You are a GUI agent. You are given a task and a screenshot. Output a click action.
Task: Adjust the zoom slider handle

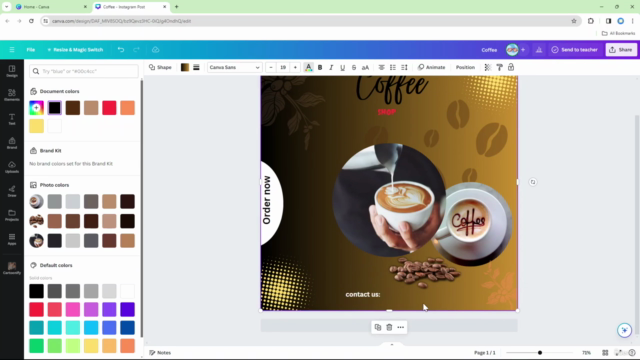[x=540, y=353]
